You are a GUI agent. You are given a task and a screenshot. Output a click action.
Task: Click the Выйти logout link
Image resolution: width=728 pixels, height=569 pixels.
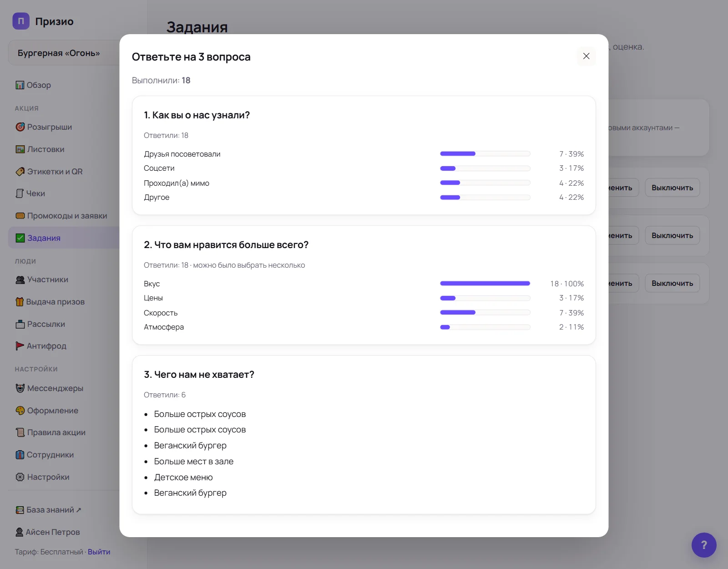click(x=99, y=552)
